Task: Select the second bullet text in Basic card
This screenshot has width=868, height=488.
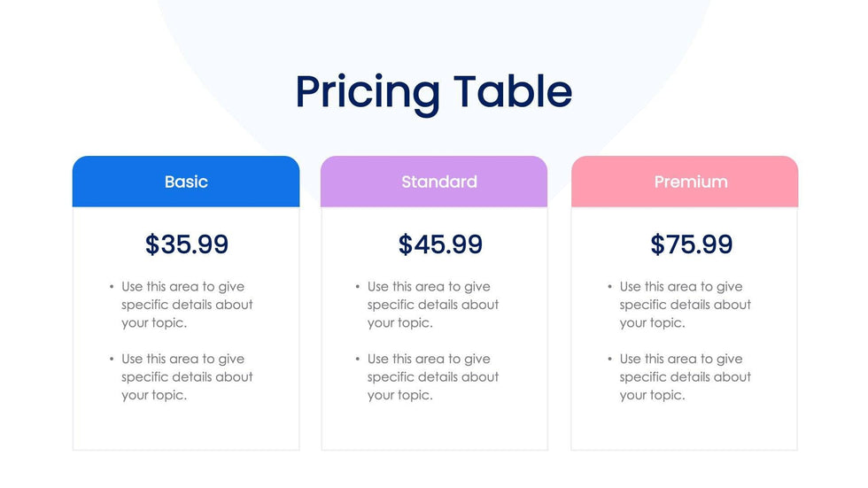Action: (x=187, y=377)
